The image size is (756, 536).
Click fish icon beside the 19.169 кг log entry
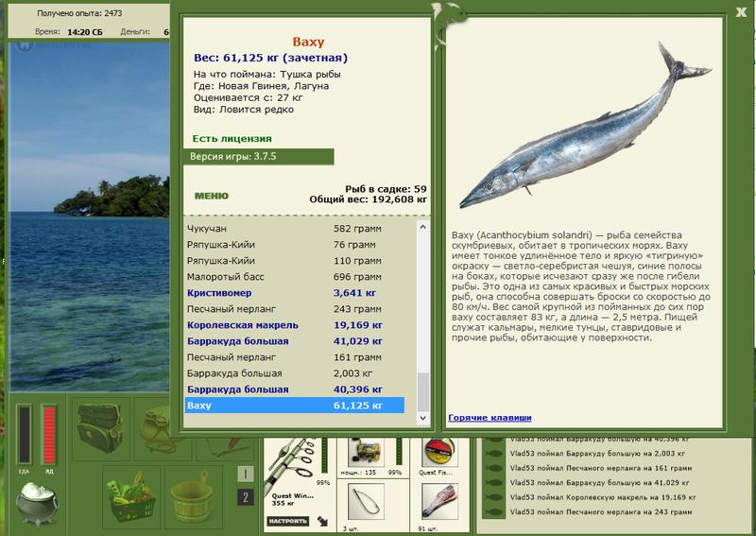[493, 497]
